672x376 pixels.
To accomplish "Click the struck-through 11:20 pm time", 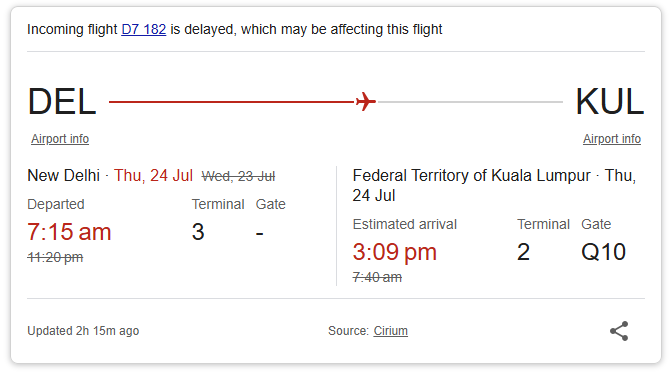I will 55,257.
